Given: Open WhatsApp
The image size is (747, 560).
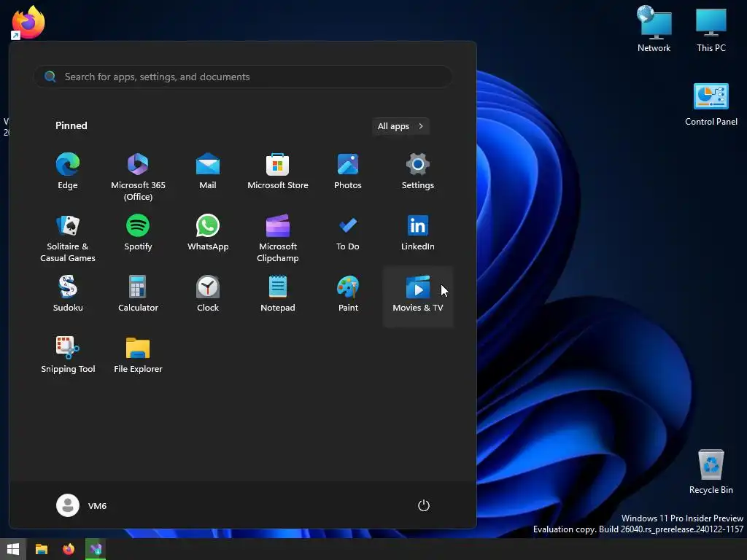Looking at the screenshot, I should [x=208, y=233].
